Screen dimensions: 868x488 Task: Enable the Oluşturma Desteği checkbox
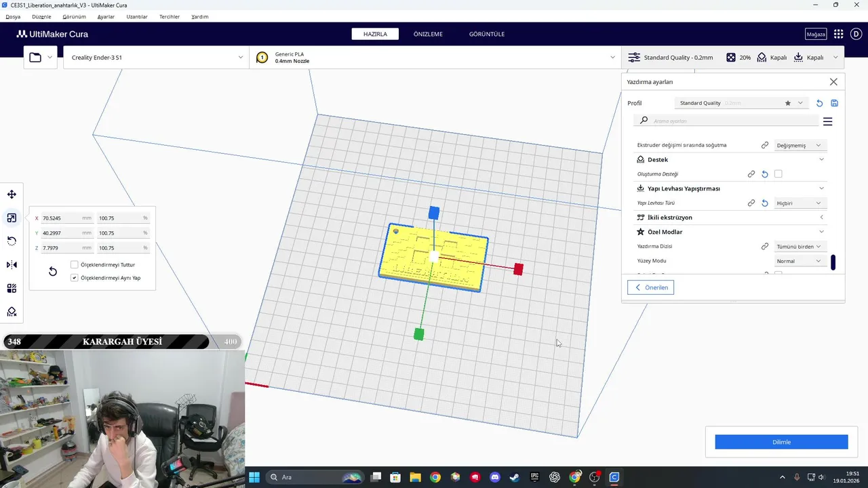(x=778, y=174)
